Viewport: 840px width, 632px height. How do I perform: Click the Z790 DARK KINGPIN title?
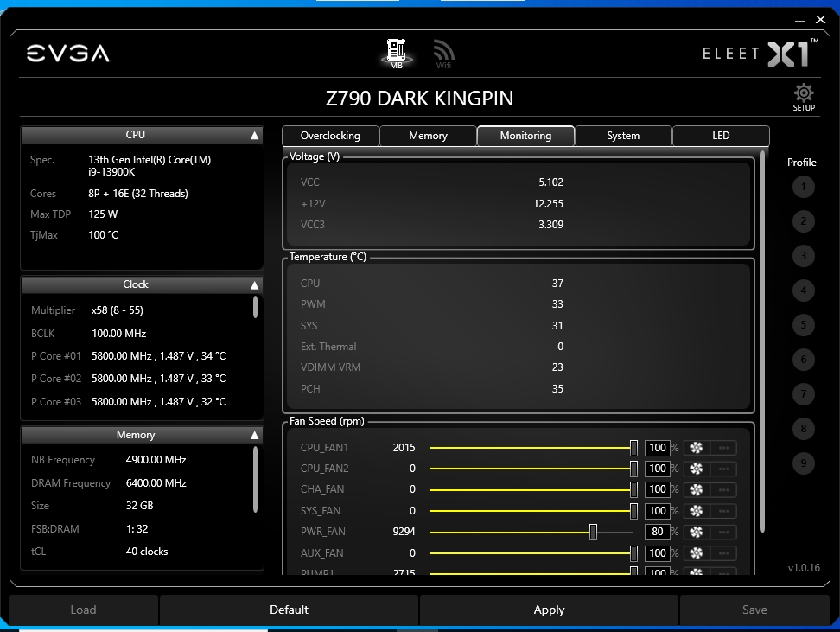(419, 98)
